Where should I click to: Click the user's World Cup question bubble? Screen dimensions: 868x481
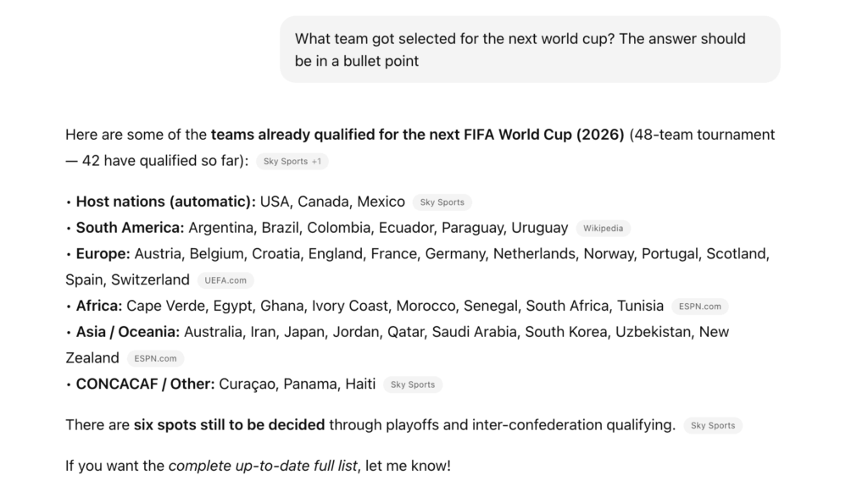[529, 49]
